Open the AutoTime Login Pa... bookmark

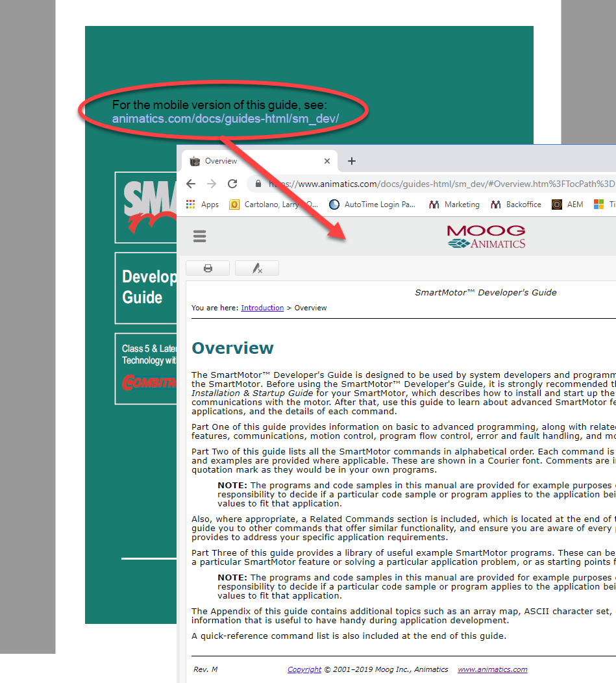pyautogui.click(x=372, y=205)
